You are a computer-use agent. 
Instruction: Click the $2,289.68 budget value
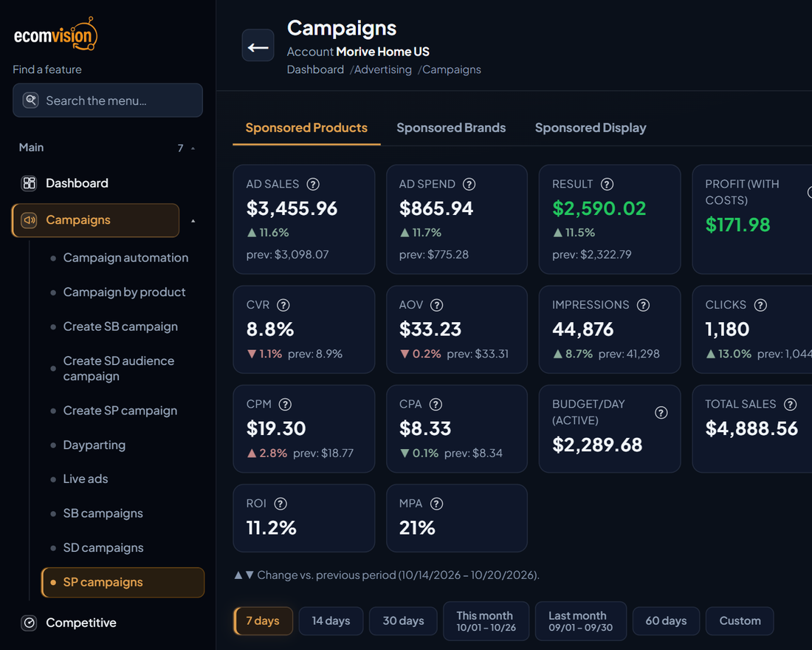(x=597, y=445)
